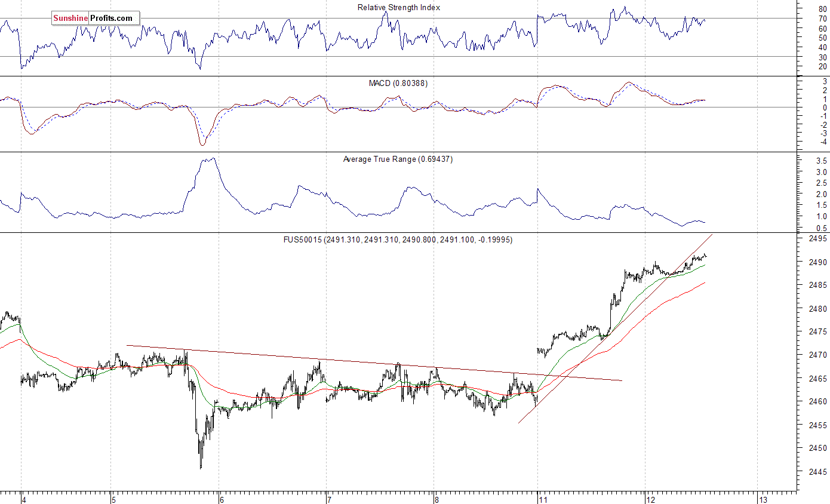Click the SunshineProfits.com logo
The height and width of the screenshot is (504, 830).
click(96, 19)
